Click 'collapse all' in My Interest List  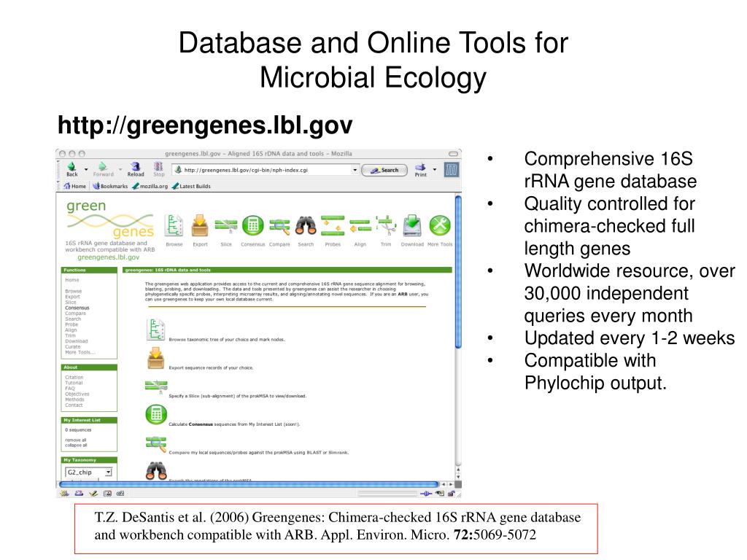[x=76, y=446]
